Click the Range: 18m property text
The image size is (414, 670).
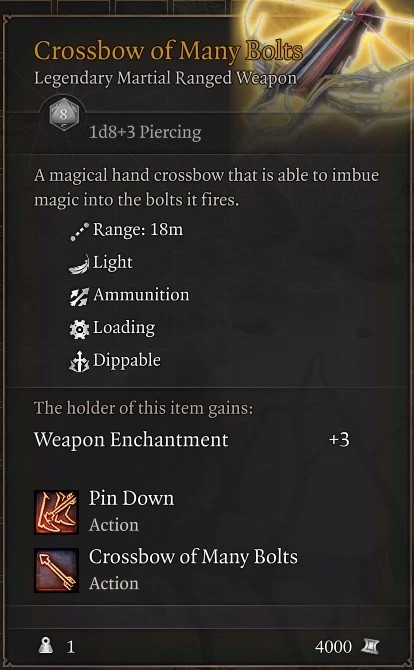click(138, 230)
